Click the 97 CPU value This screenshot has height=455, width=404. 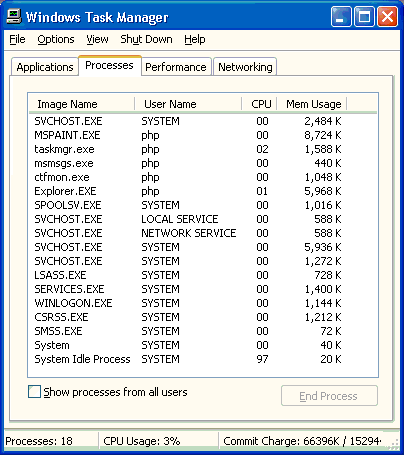pyautogui.click(x=262, y=359)
